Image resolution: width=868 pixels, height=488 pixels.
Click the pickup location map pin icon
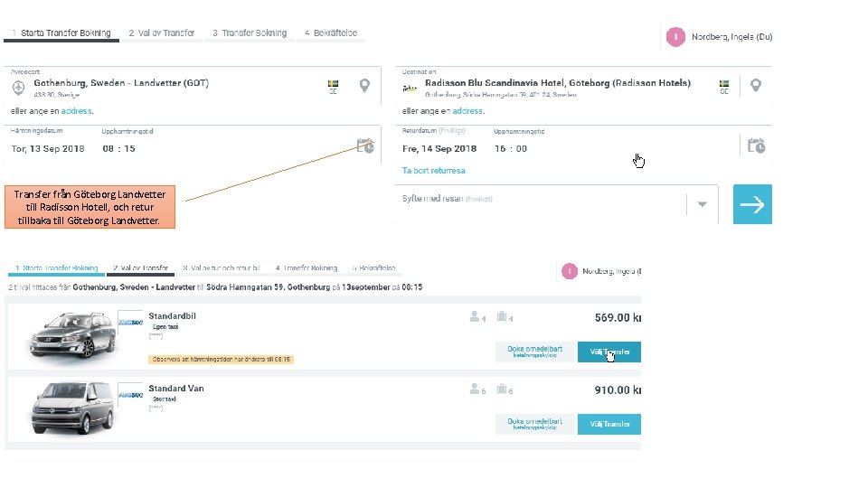pos(364,86)
